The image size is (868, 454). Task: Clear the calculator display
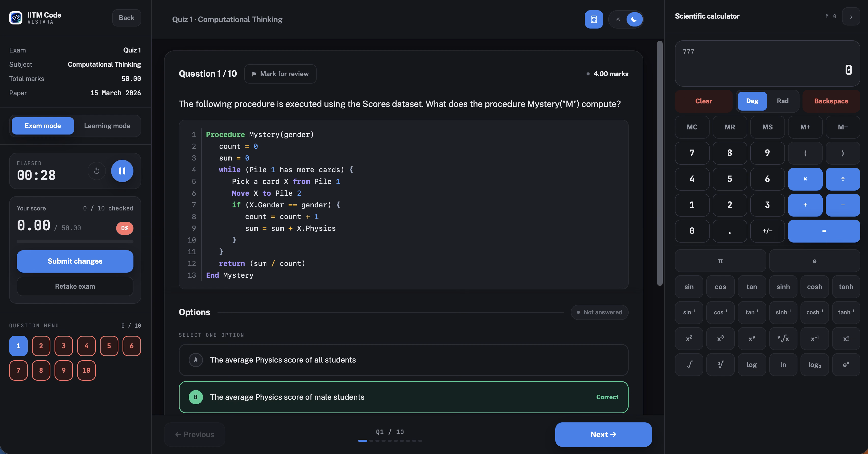pyautogui.click(x=703, y=101)
